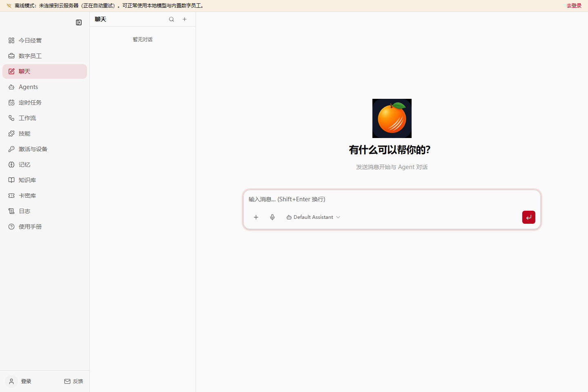Start a new chat with plus icon
This screenshot has height=392, width=588.
point(185,19)
